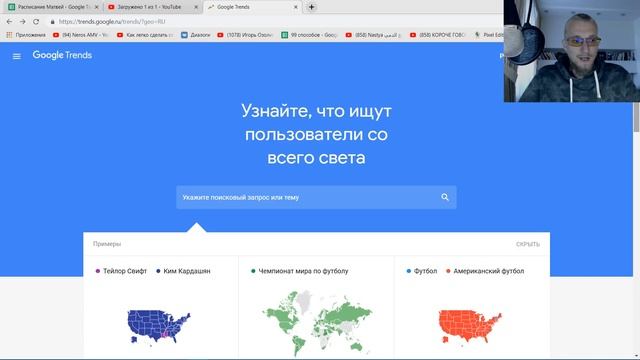
Task: Open the Pixel Editor bookmark
Action: 489,35
